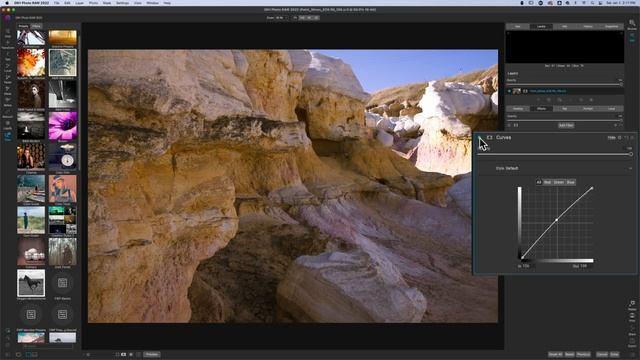This screenshot has width=640, height=360.
Task: Select the purple flower preset thumbnail
Action: pos(62,126)
